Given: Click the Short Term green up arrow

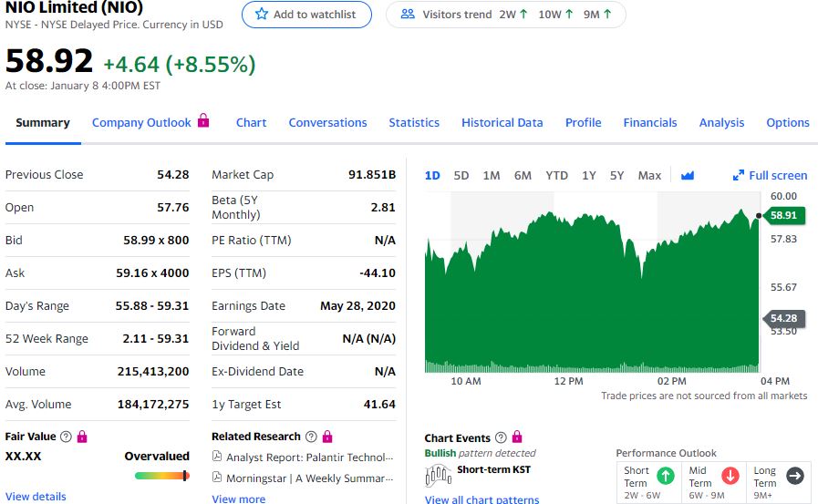Looking at the screenshot, I should point(665,476).
